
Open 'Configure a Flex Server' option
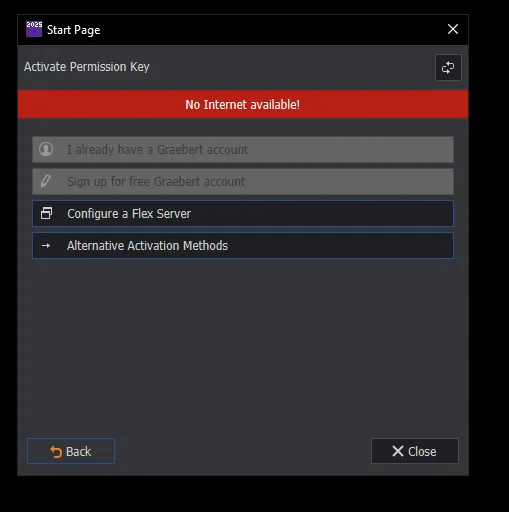(x=243, y=213)
